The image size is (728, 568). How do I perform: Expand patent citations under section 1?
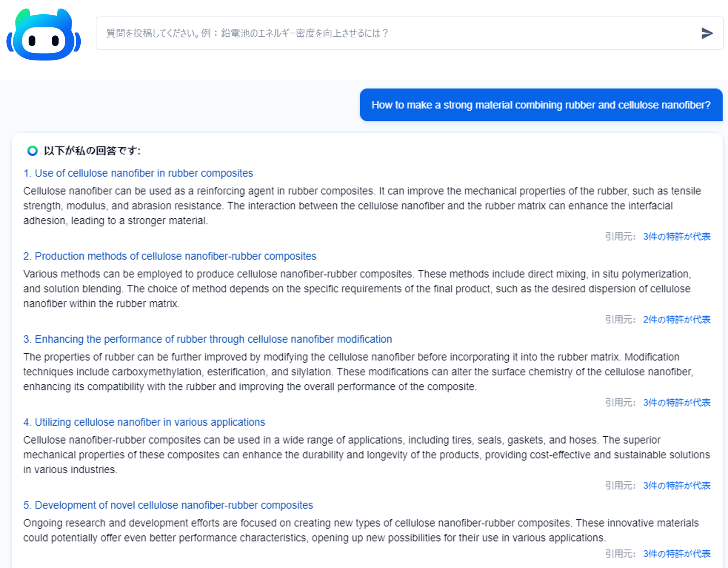pyautogui.click(x=677, y=237)
